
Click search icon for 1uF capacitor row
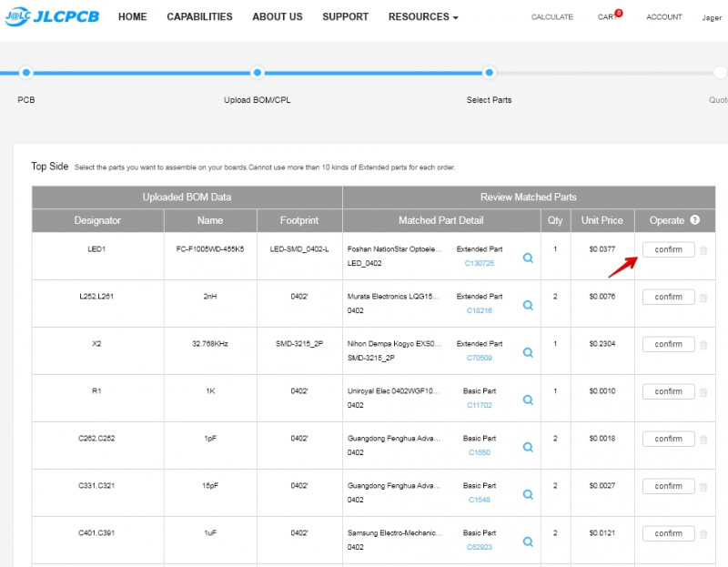click(x=528, y=542)
